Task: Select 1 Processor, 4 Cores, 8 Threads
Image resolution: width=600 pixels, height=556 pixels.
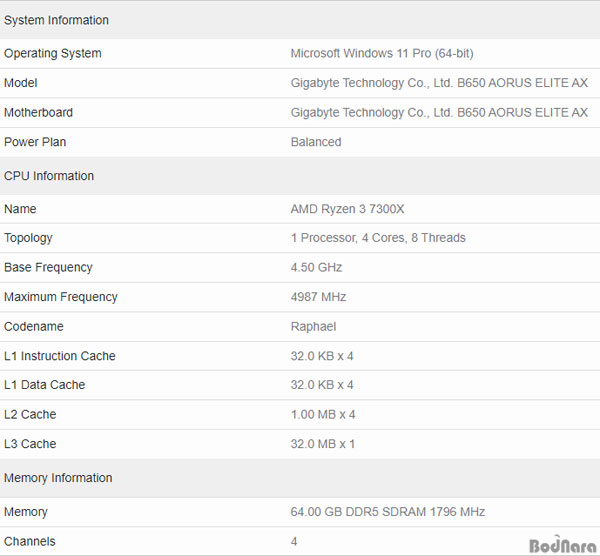Action: click(x=378, y=238)
